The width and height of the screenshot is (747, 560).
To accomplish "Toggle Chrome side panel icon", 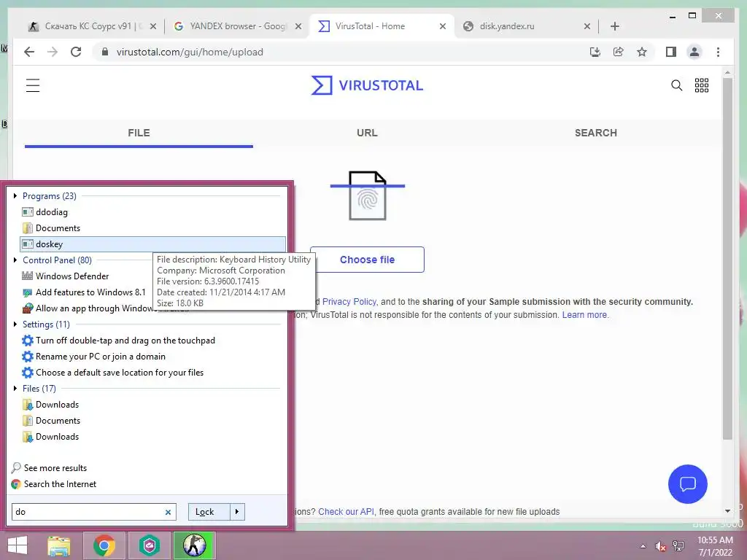I will (671, 52).
